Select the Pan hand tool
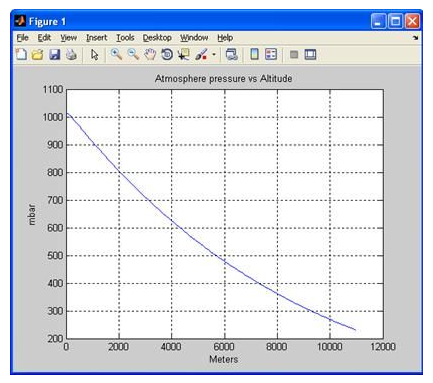The height and width of the screenshot is (383, 433). (150, 54)
